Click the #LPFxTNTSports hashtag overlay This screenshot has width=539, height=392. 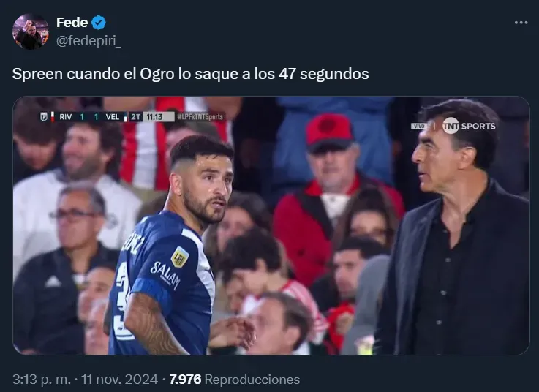pos(200,117)
